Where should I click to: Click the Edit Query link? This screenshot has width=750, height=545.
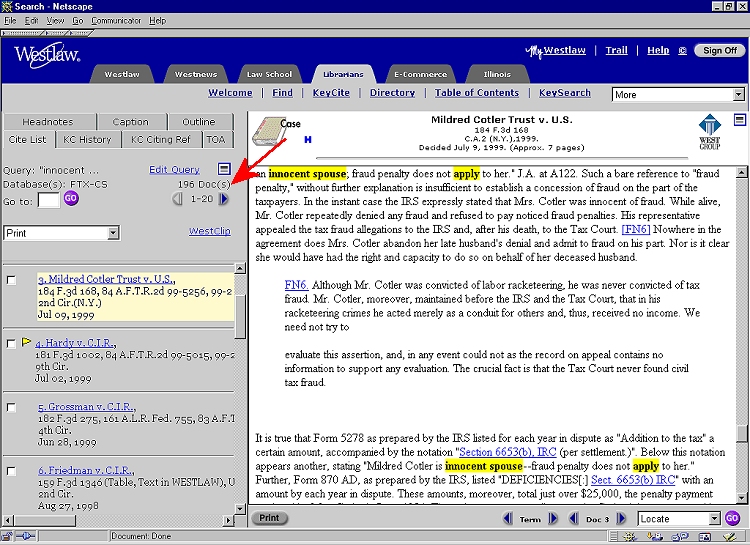click(174, 169)
